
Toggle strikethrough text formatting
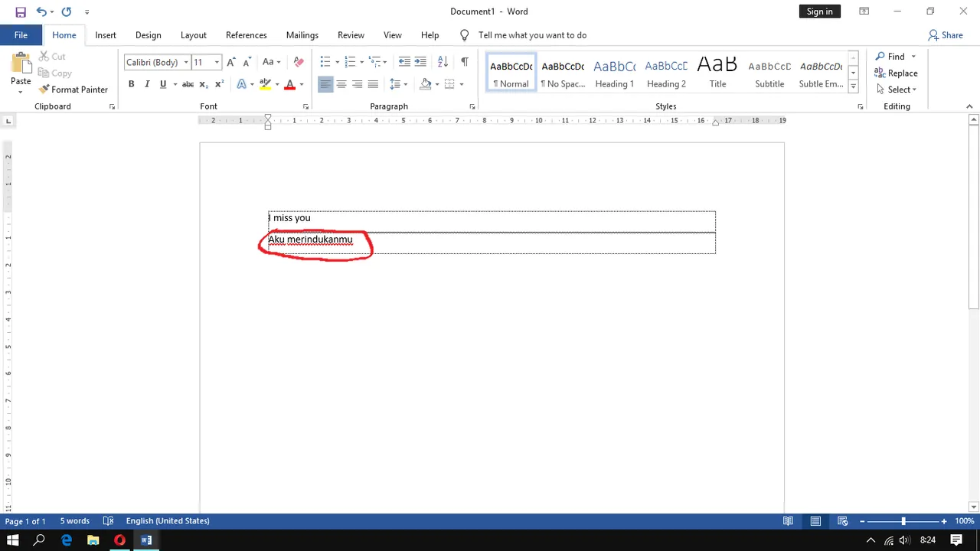point(188,84)
